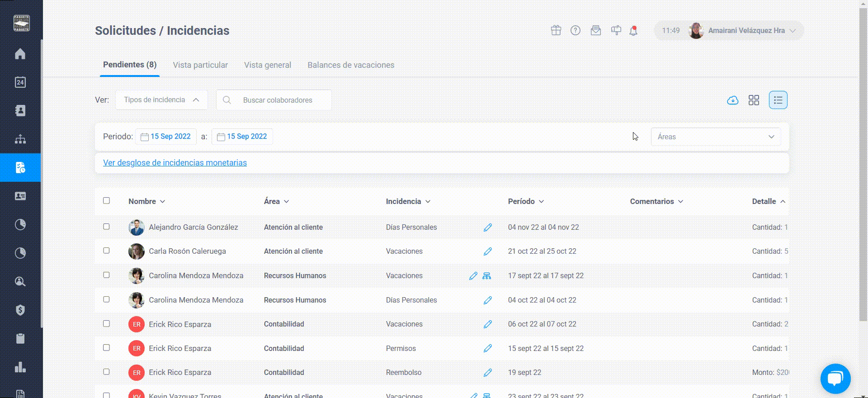Download the list with cloud icon
This screenshot has width=868, height=398.
click(733, 100)
